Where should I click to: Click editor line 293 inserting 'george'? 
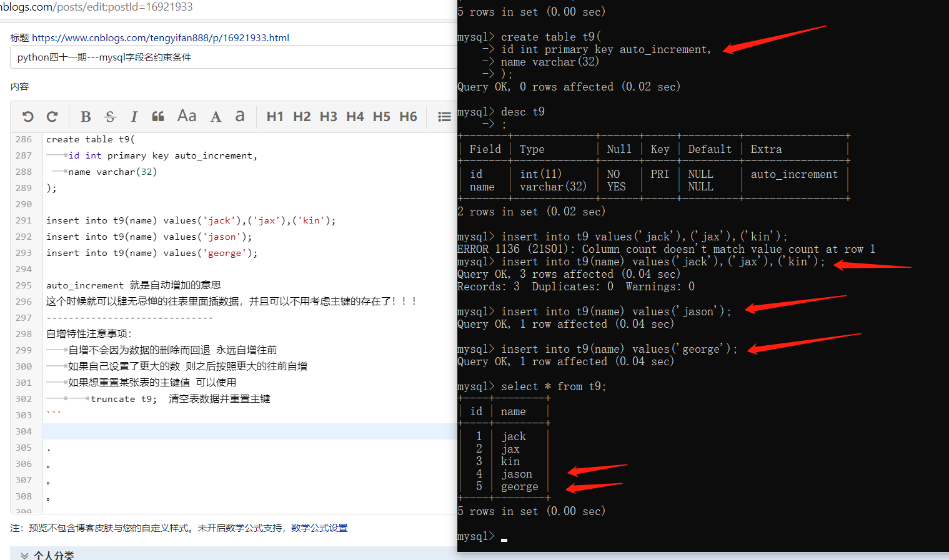point(152,253)
